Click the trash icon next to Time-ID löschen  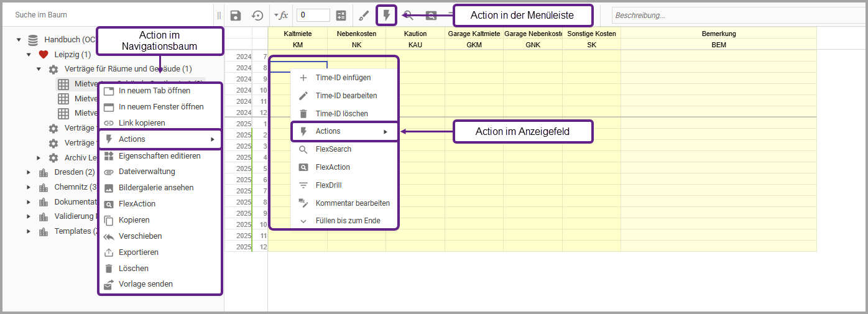point(303,114)
